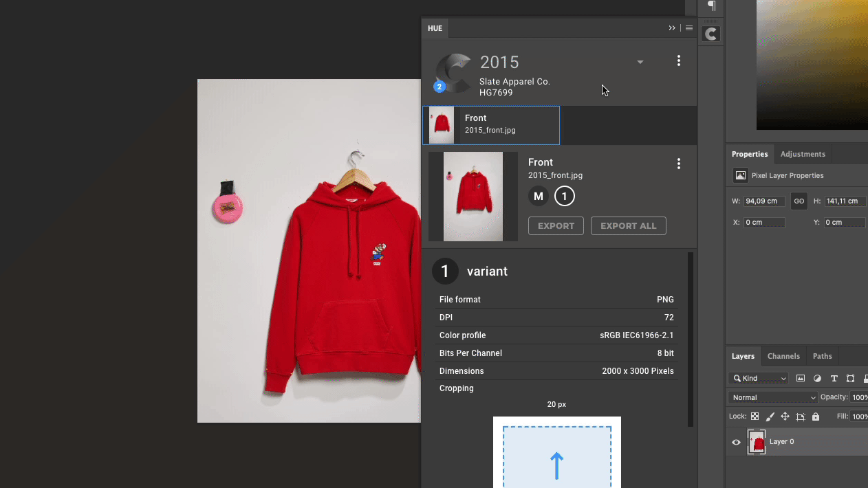Toggle width and height link constraint
This screenshot has width=868, height=488.
pyautogui.click(x=799, y=201)
